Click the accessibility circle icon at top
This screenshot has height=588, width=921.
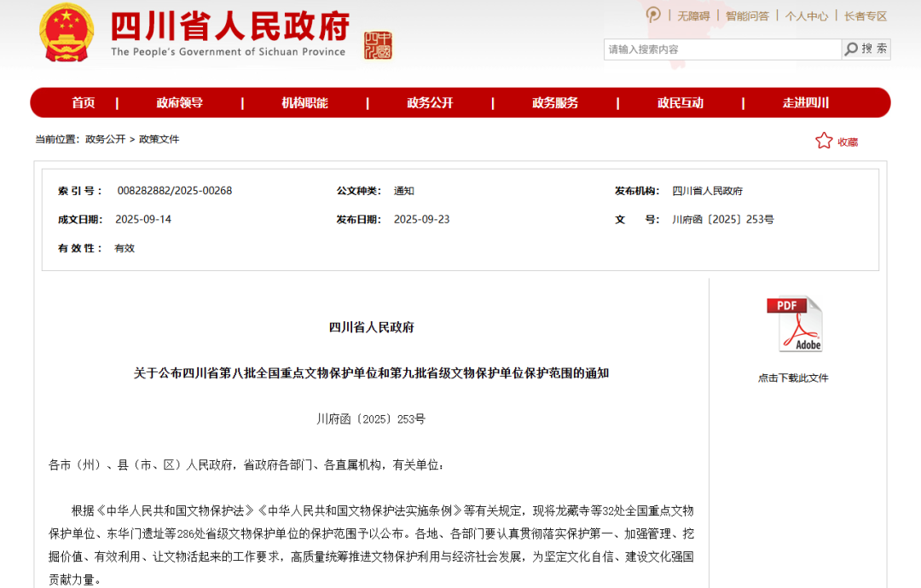653,14
